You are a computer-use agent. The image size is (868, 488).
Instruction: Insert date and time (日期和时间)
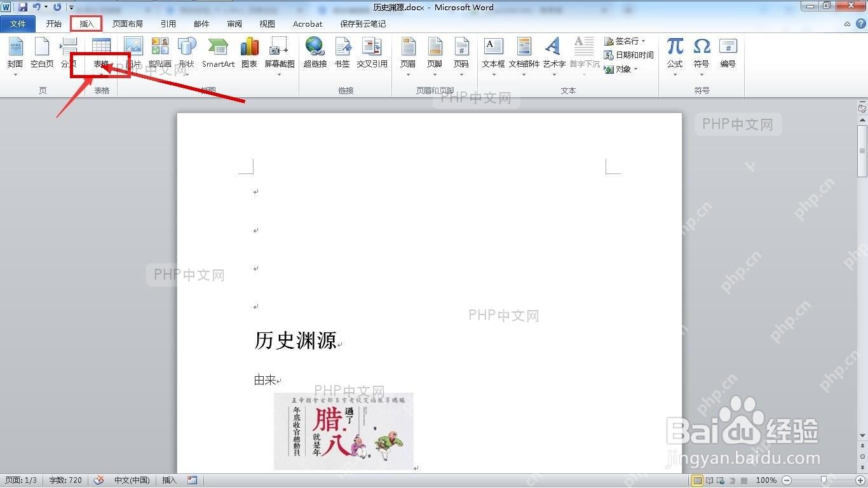(x=629, y=55)
